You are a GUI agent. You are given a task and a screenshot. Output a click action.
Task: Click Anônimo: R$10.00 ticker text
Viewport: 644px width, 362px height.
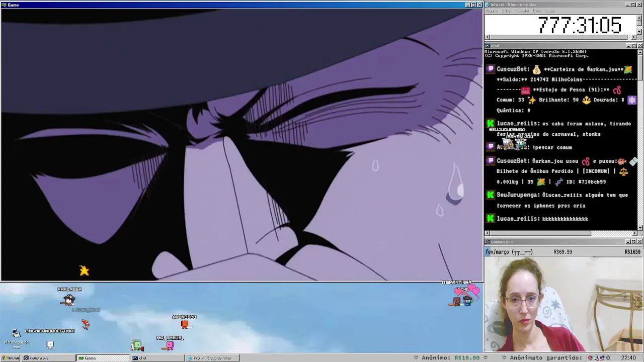pos(450,358)
